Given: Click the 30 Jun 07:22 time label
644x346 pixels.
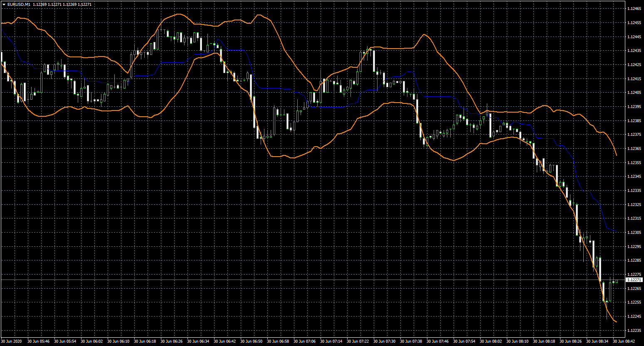Looking at the screenshot, I should [x=358, y=341].
